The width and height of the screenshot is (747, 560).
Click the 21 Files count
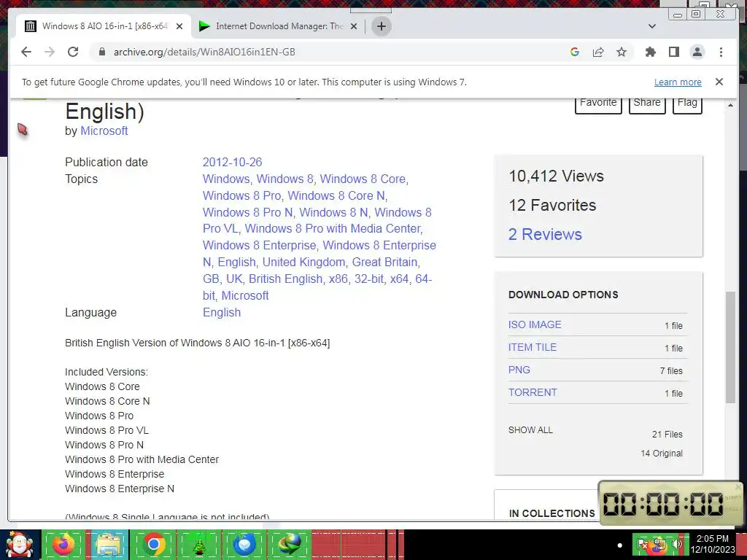(667, 435)
